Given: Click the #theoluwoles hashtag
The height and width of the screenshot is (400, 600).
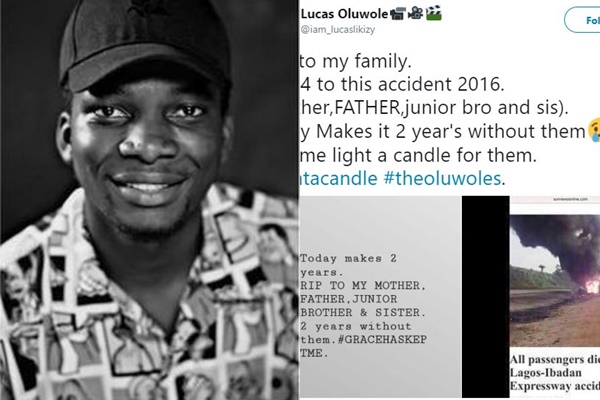Looking at the screenshot, I should 442,178.
